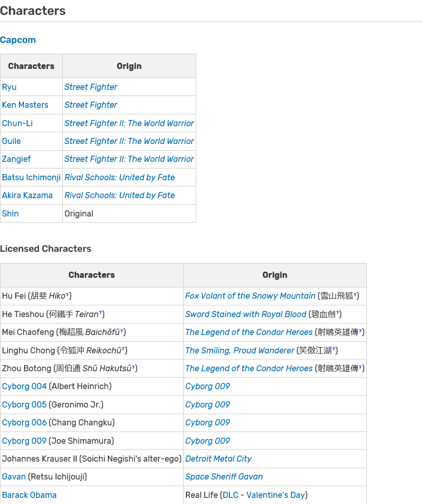This screenshot has height=504, width=423.
Task: Open the Shin character link
Action: tap(10, 214)
